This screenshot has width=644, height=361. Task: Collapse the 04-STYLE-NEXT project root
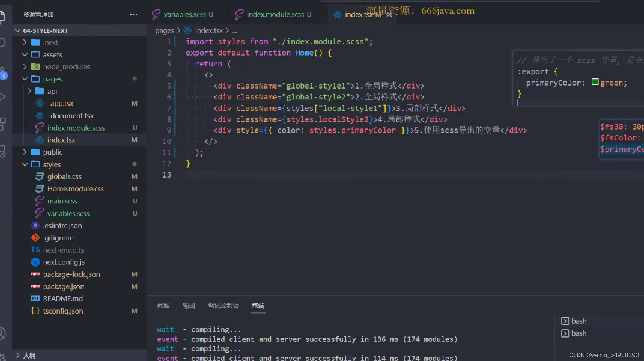pos(18,30)
